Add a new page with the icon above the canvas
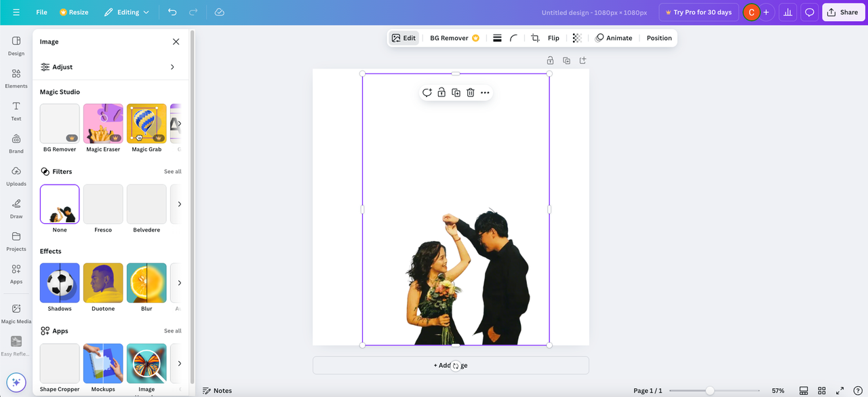868x397 pixels. click(x=583, y=60)
